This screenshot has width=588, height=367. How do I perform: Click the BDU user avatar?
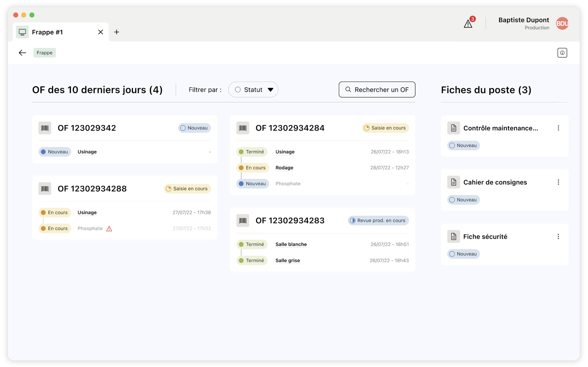point(562,24)
